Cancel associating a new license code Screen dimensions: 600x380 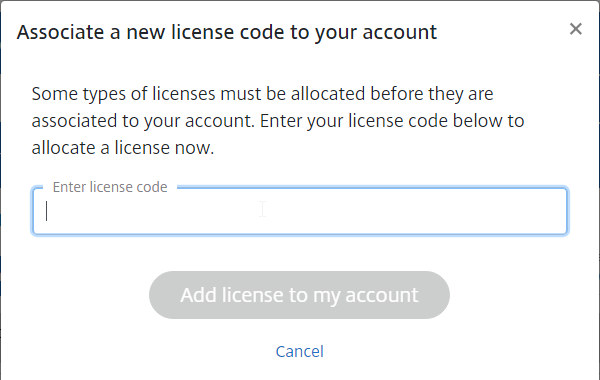300,351
